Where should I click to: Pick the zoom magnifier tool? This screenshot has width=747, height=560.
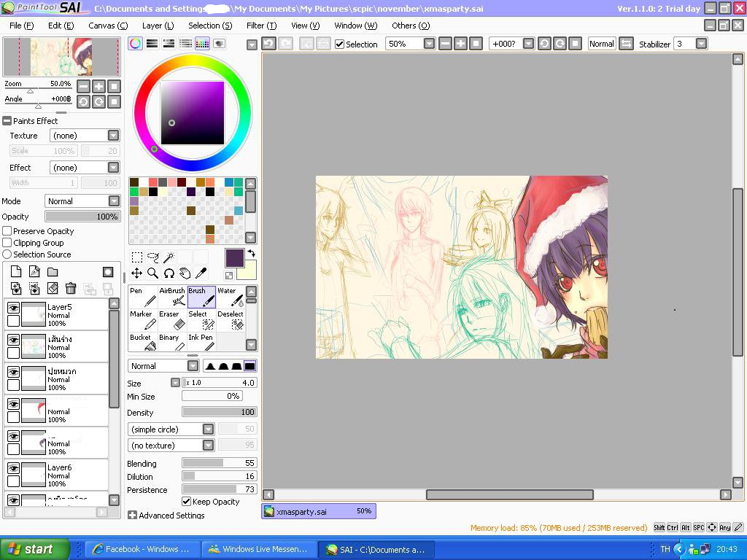coord(153,273)
